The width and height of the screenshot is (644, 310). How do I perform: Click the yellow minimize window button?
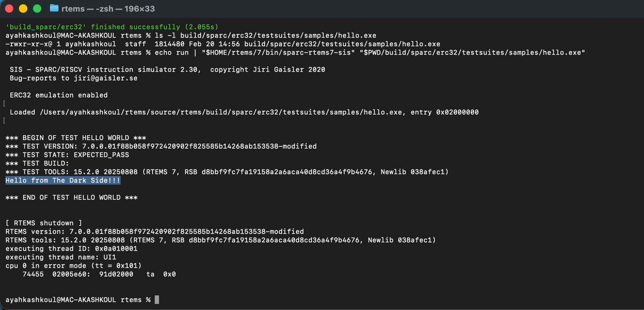point(23,9)
